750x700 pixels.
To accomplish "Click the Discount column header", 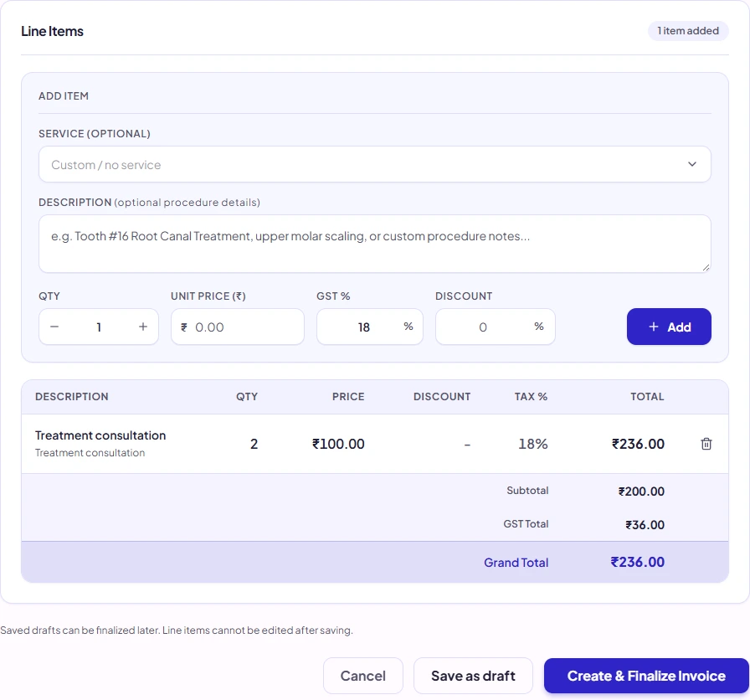I will click(442, 397).
